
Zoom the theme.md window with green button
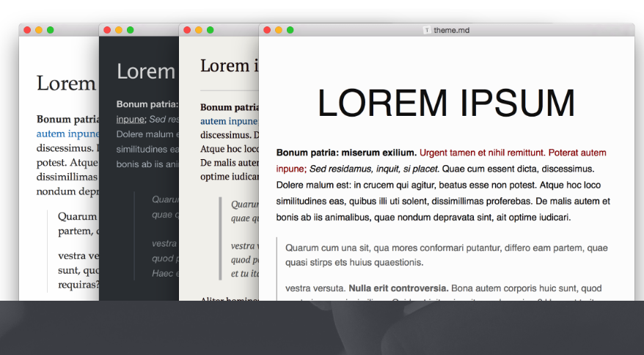[290, 30]
